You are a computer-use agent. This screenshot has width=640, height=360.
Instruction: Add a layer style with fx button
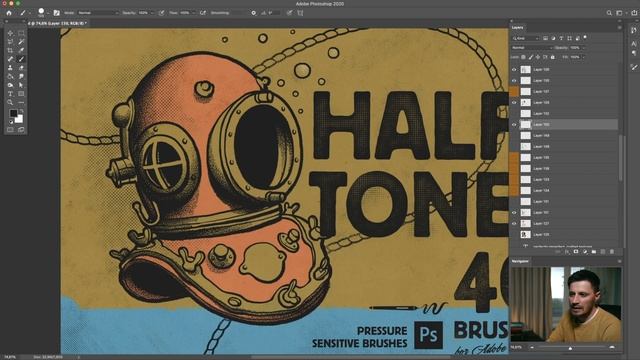click(x=567, y=252)
